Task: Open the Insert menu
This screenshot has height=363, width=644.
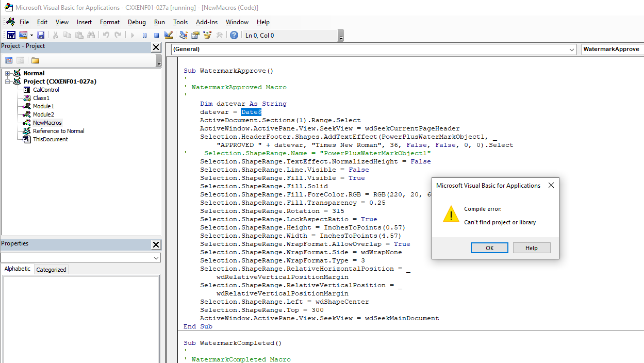Action: tap(84, 22)
